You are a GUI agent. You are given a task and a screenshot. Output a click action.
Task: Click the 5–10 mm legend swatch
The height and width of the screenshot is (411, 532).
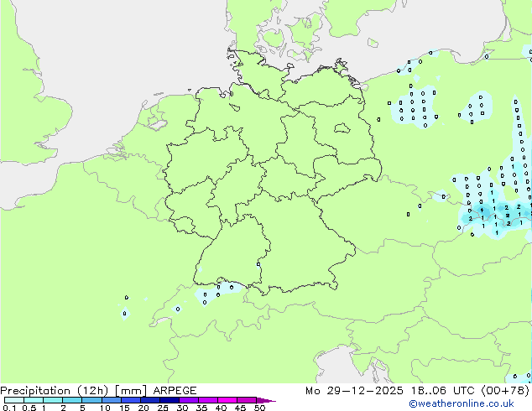[x=91, y=400]
